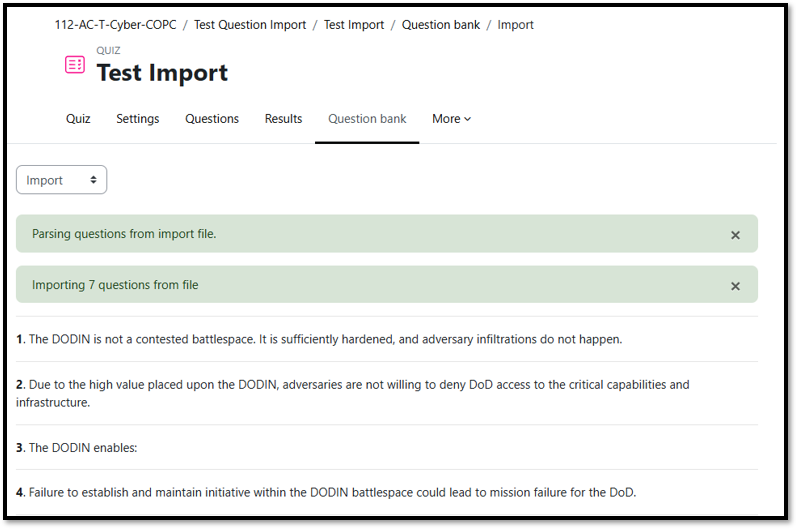This screenshot has height=529, width=797.
Task: Click the pink quiz activity icon
Action: click(x=75, y=65)
